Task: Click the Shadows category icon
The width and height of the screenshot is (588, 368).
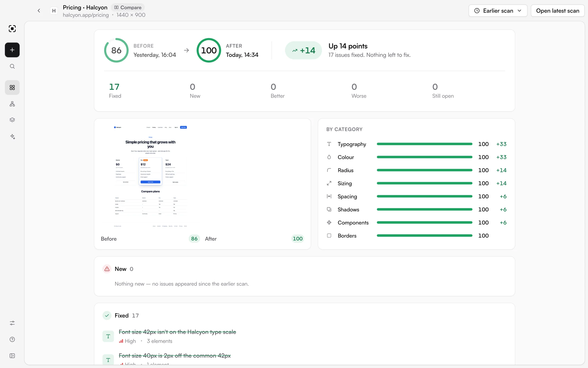Action: click(x=329, y=210)
